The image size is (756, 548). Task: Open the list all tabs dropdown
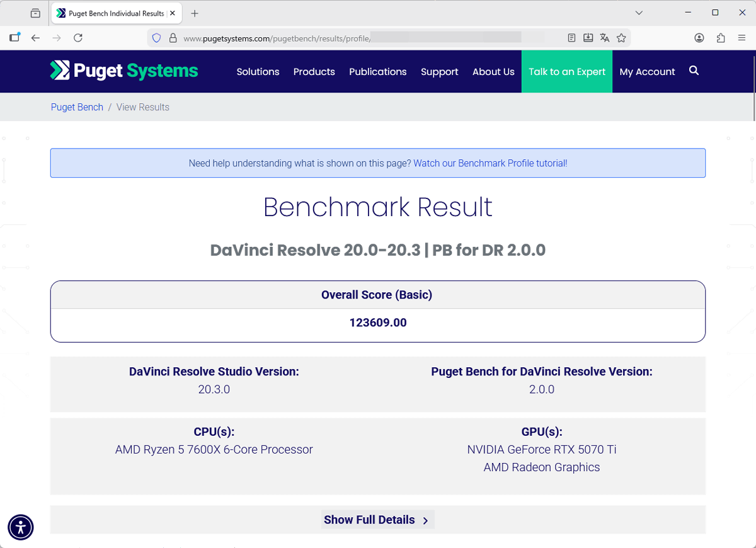[639, 13]
